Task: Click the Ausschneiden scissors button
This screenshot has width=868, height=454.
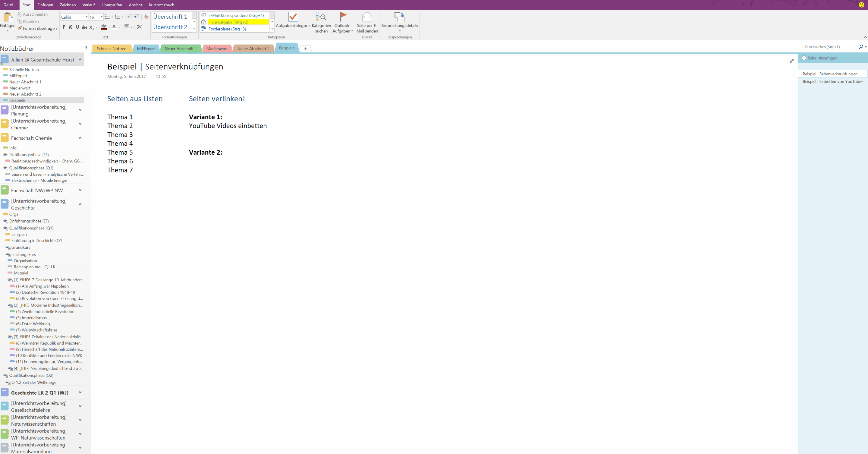Action: click(32, 14)
